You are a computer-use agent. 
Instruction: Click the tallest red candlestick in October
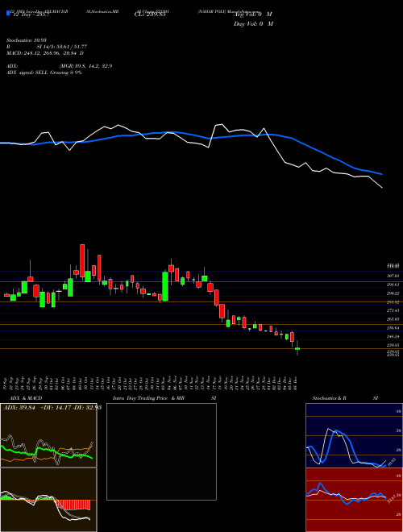coord(82,262)
